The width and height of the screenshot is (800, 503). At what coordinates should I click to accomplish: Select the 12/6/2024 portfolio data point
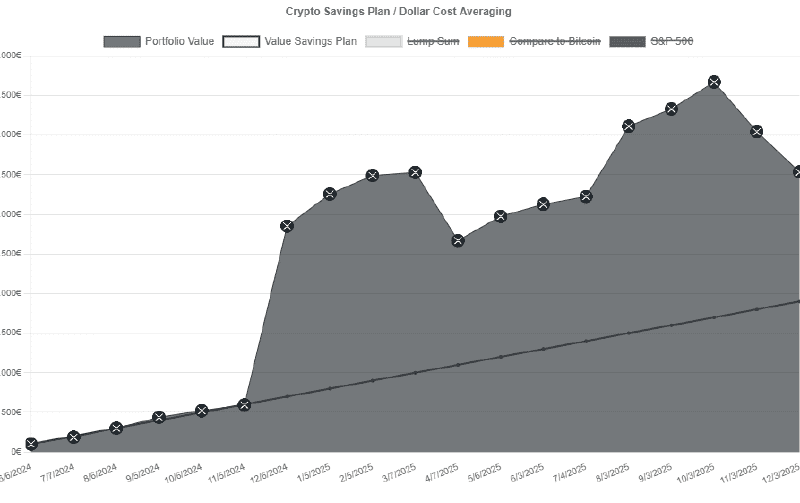click(x=287, y=226)
